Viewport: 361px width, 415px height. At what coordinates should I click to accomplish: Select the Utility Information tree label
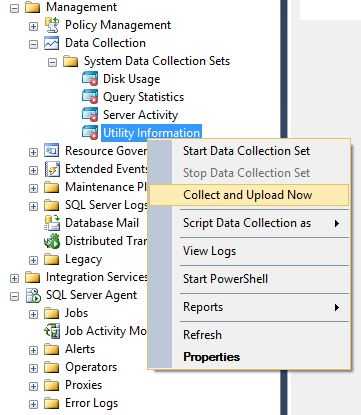(151, 133)
